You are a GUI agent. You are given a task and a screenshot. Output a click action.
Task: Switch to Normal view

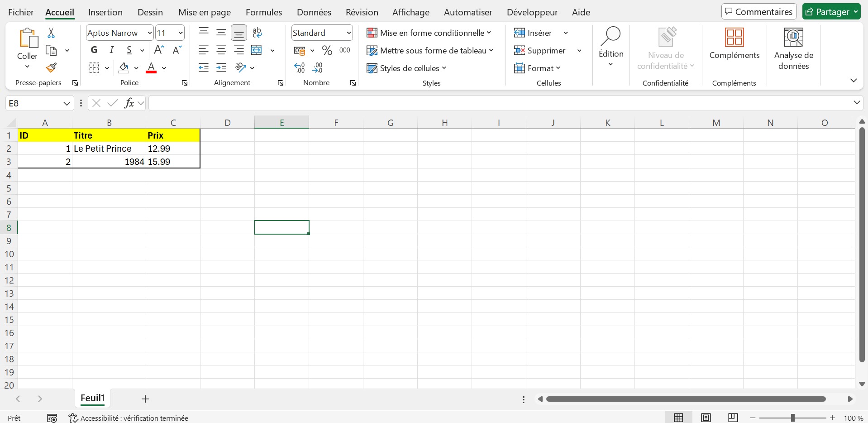[x=678, y=418]
